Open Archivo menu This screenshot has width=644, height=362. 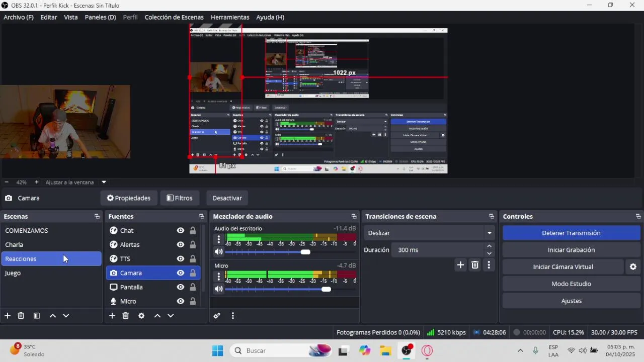[19, 17]
